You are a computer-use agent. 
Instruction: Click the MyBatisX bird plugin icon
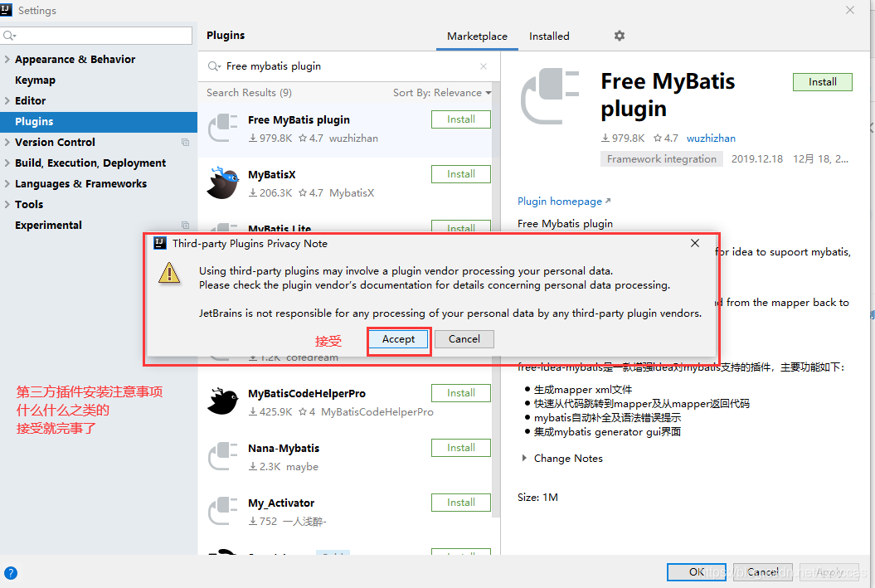click(x=222, y=183)
